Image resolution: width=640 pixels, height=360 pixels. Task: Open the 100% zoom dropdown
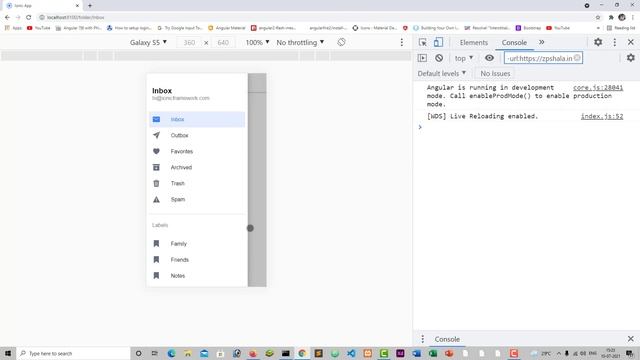coord(258,42)
